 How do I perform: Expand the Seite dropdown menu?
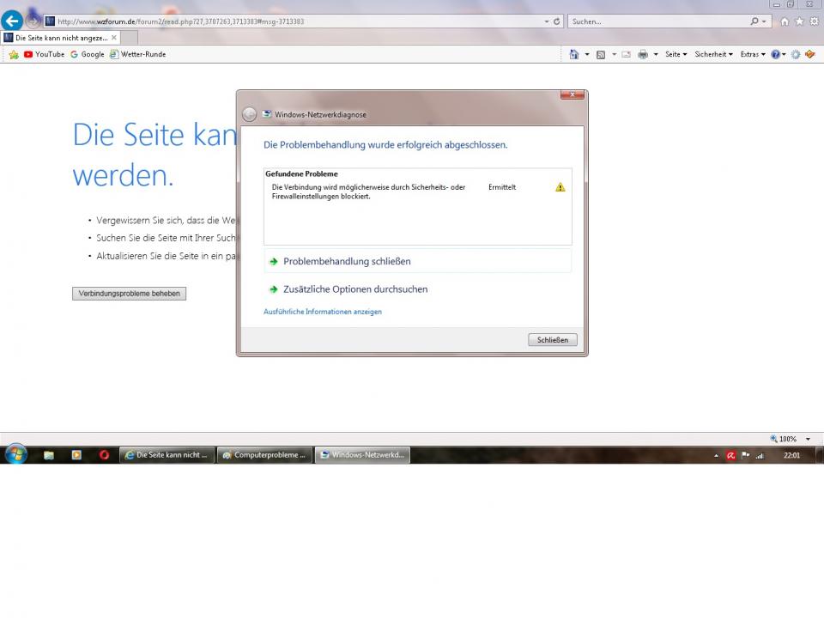point(676,54)
